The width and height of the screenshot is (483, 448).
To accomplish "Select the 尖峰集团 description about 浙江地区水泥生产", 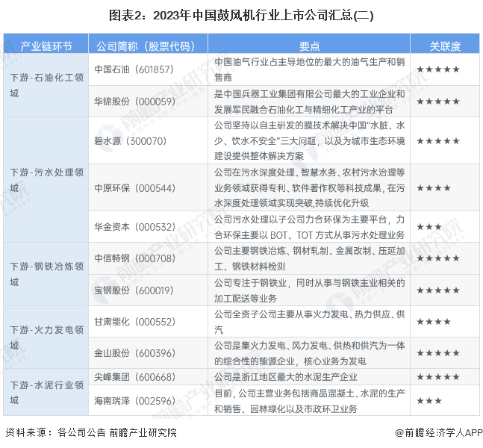I will coord(286,377).
